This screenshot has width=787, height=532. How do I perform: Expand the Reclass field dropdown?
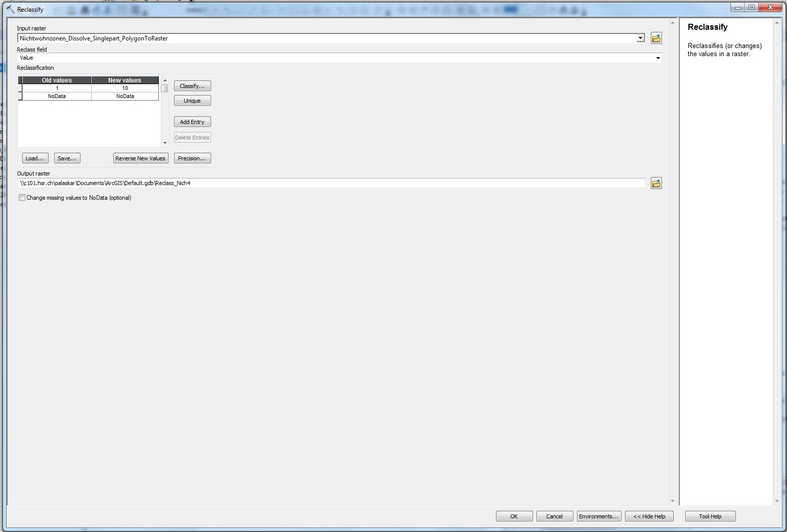pos(657,58)
